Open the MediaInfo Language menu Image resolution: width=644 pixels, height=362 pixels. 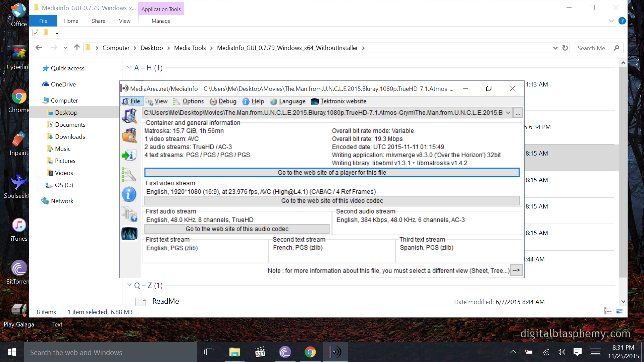click(x=288, y=101)
